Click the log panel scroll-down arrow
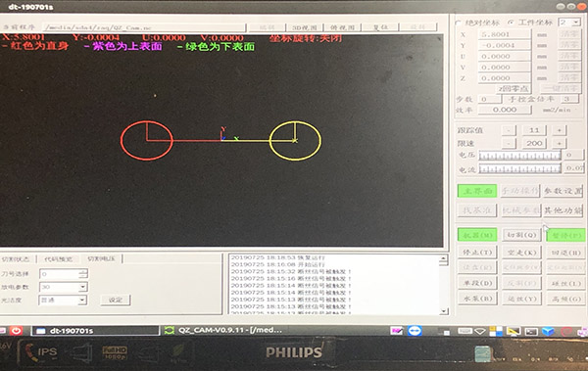Viewport: 588px width, 371px height. pyautogui.click(x=444, y=311)
